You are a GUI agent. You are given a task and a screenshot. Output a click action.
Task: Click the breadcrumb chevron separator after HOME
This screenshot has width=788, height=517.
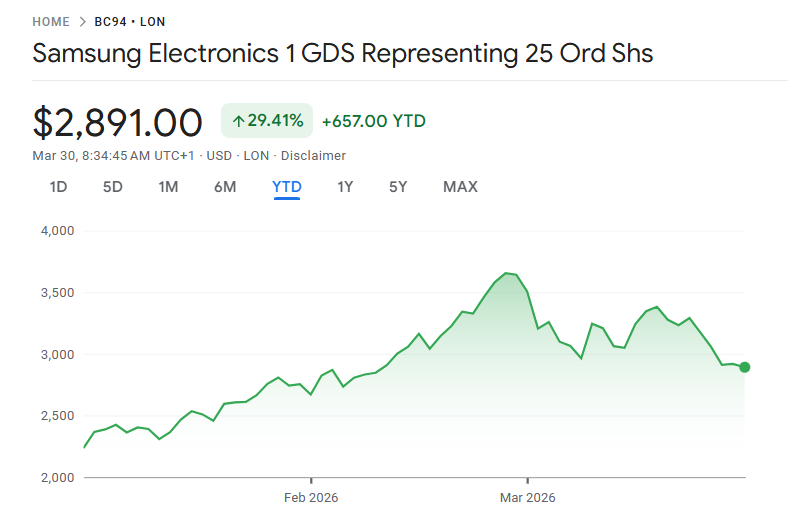pos(82,21)
